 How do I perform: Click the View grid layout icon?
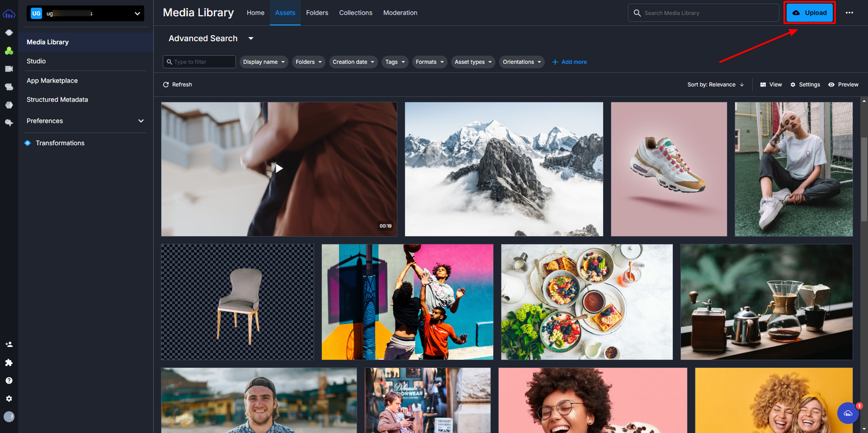[x=763, y=85]
